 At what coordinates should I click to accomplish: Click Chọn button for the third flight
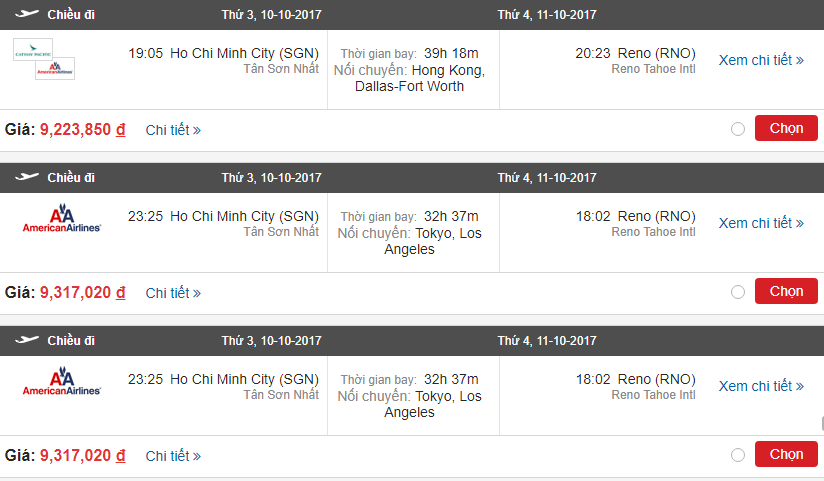tap(786, 454)
